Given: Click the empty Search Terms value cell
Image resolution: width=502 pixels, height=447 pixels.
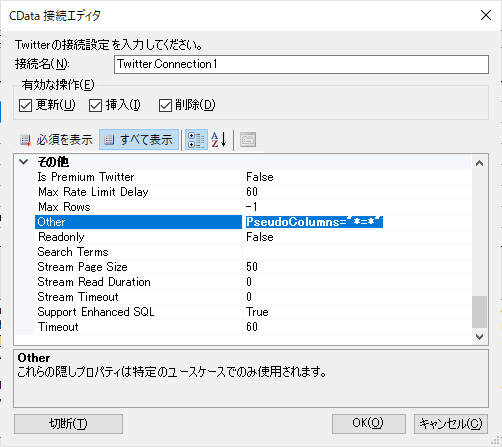Looking at the screenshot, I should tap(357, 252).
